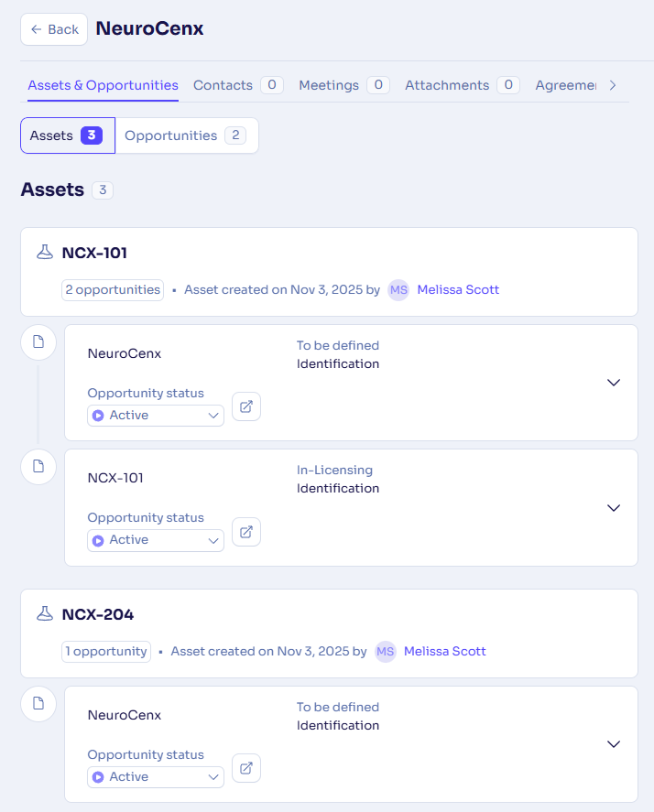The height and width of the screenshot is (812, 654).
Task: Switch to the Opportunities toggle view
Action: 186,135
